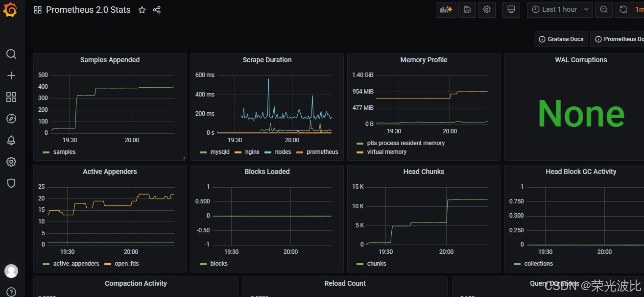This screenshot has width=644, height=297.
Task: Open dashboard settings gear in top bar
Action: tap(487, 9)
